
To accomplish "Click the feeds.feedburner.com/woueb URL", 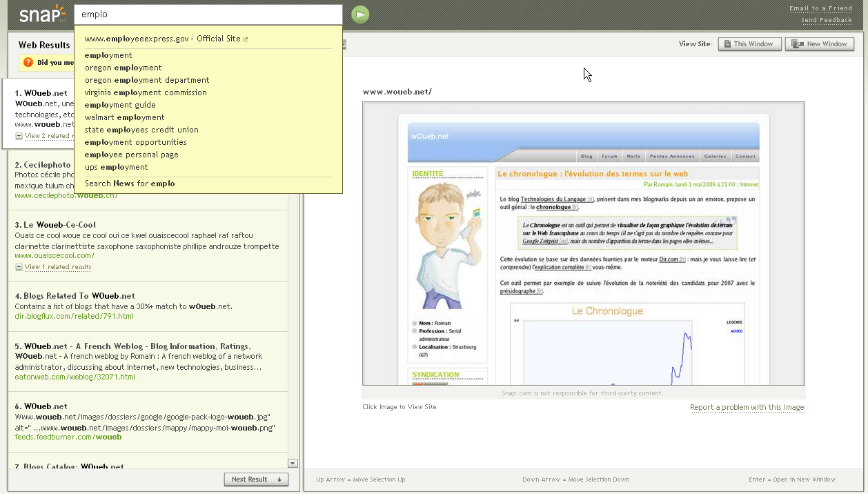I will click(x=68, y=437).
